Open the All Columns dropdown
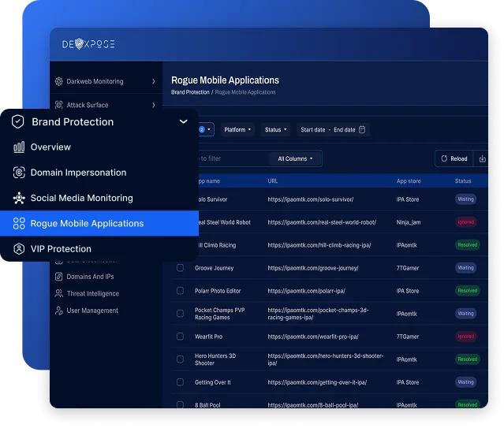 [x=295, y=158]
